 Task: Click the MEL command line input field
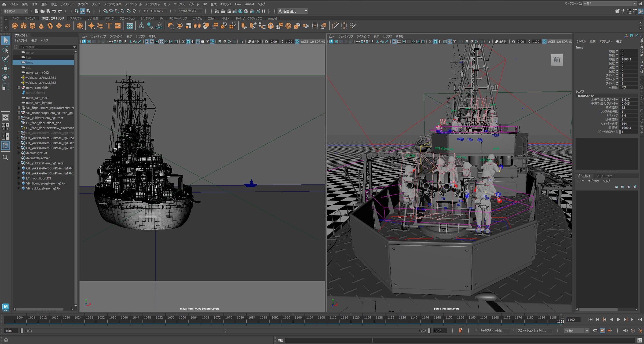point(329,340)
